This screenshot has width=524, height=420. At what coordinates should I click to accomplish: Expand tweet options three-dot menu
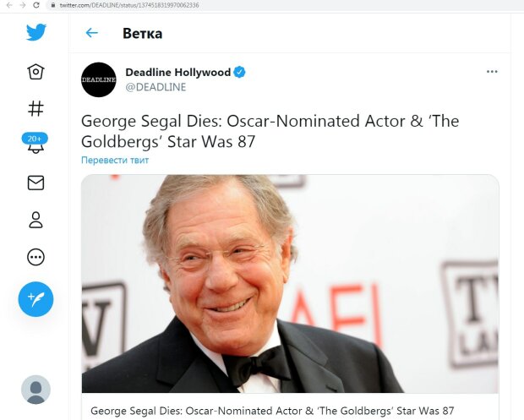pyautogui.click(x=492, y=72)
